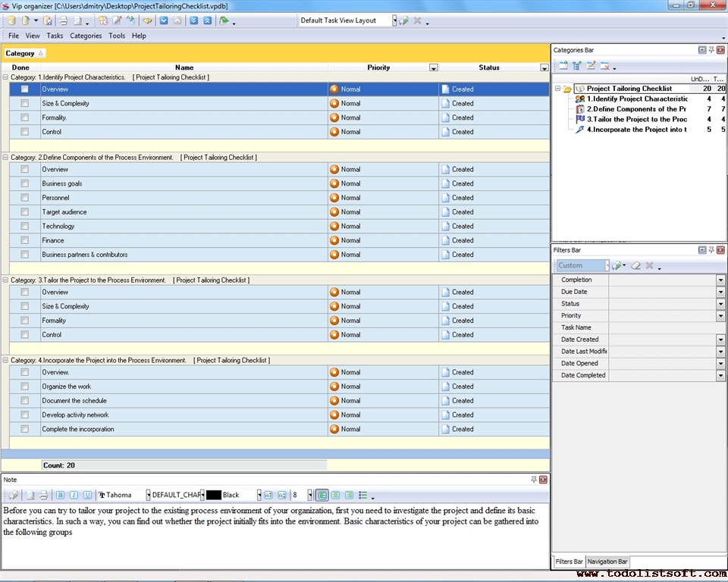Screen dimensions: 728x582
Task: Click the Category grouping header button
Action: click(24, 53)
